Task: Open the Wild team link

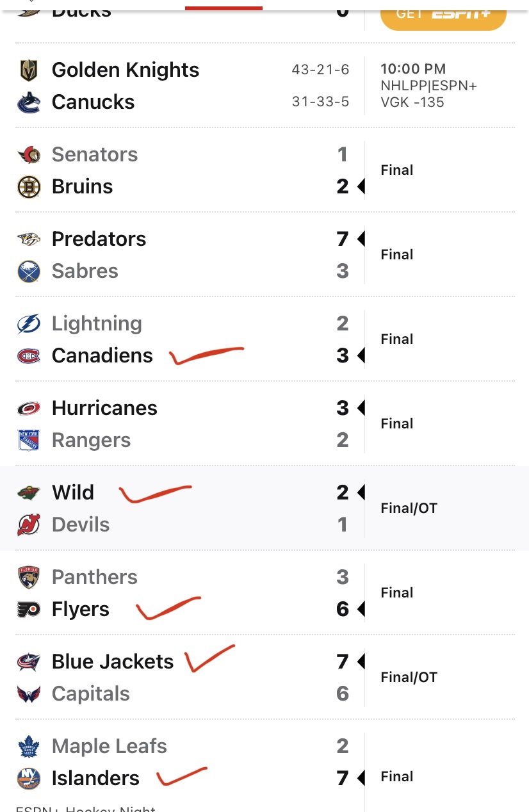Action: pyautogui.click(x=73, y=493)
